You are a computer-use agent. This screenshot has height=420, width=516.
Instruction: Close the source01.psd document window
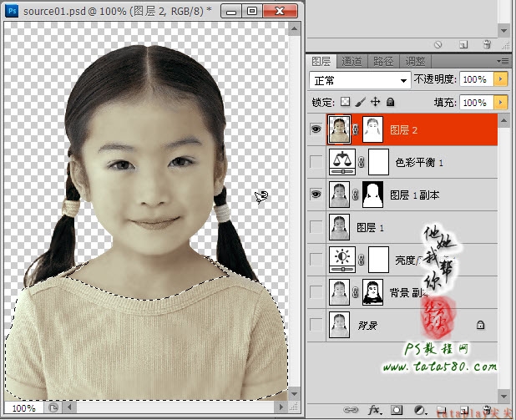click(280, 11)
